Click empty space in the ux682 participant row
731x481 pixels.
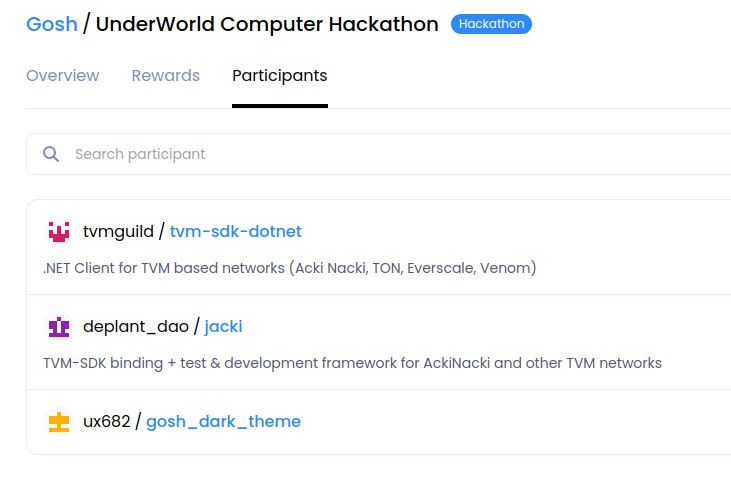(x=520, y=422)
